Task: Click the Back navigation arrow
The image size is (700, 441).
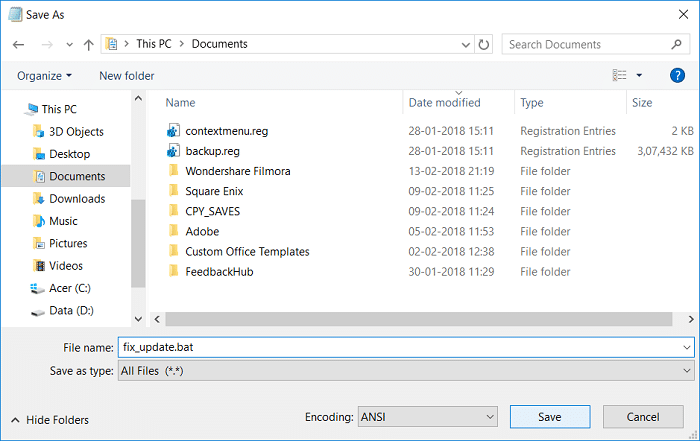Action: coord(19,44)
